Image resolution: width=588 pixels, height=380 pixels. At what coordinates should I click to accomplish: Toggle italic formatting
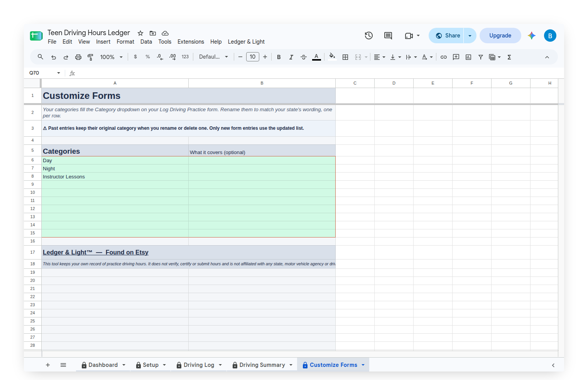tap(291, 57)
